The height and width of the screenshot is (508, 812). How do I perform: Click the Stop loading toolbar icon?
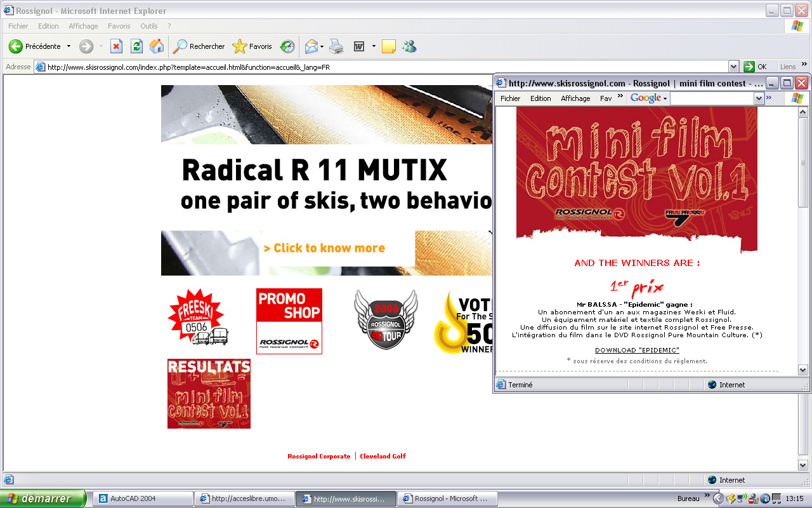pyautogui.click(x=116, y=46)
